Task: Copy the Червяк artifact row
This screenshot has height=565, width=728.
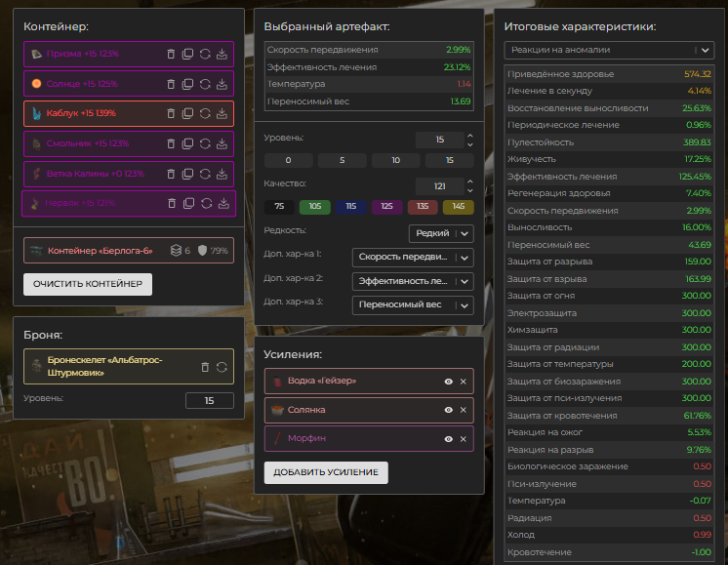Action: [x=189, y=203]
